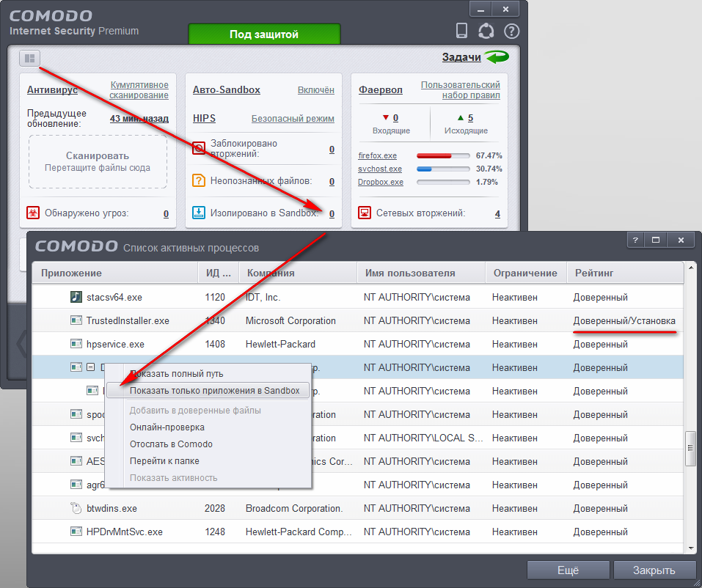Viewport: 702px width, 588px height.
Task: Click the unrecognized files question icon
Action: pyautogui.click(x=199, y=180)
